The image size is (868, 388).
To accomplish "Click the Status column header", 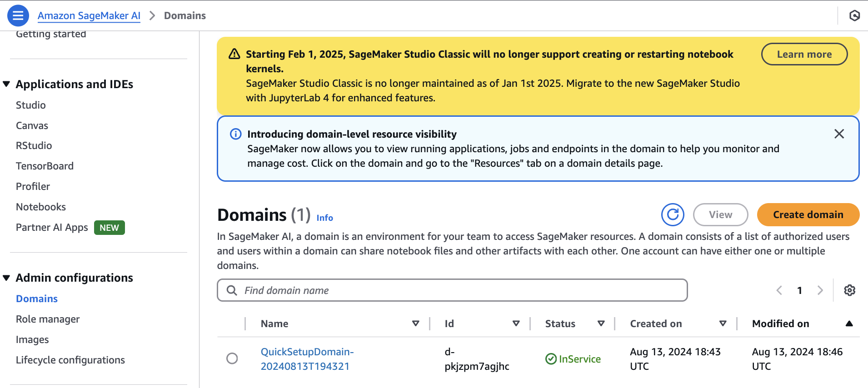I will [x=560, y=323].
